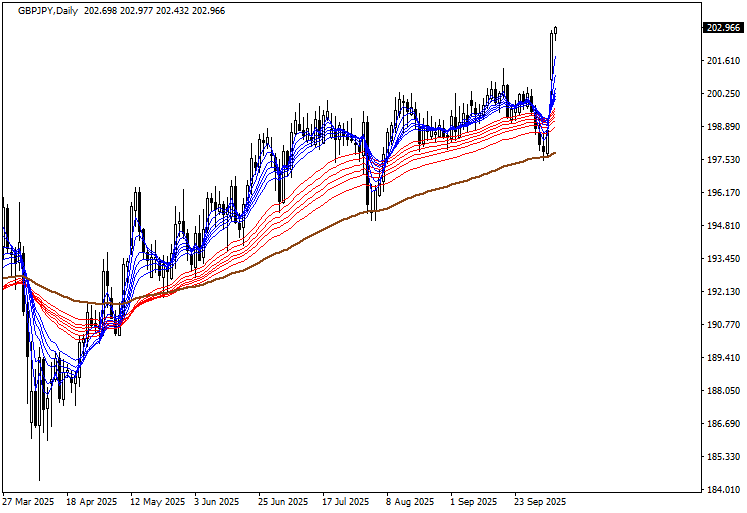Viewport: 747px width, 513px height.
Task: Click the 192.130 price scale label
Action: point(723,292)
